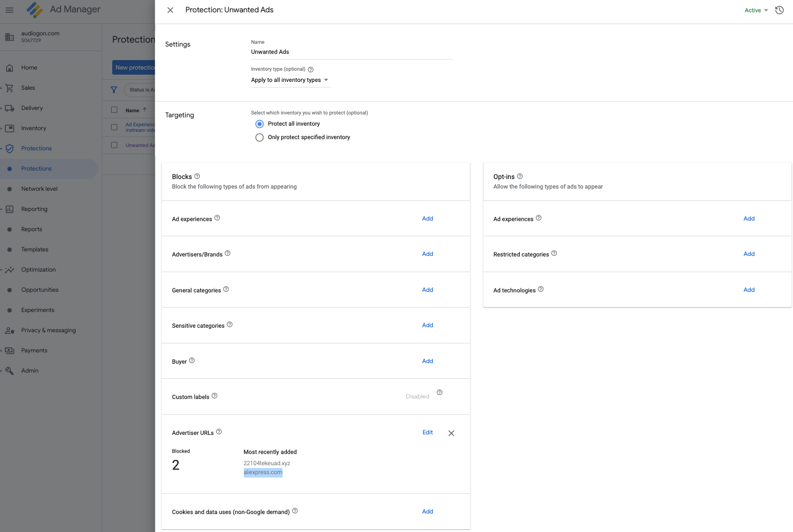Expand Apply to all inventory types dropdown

pos(290,80)
